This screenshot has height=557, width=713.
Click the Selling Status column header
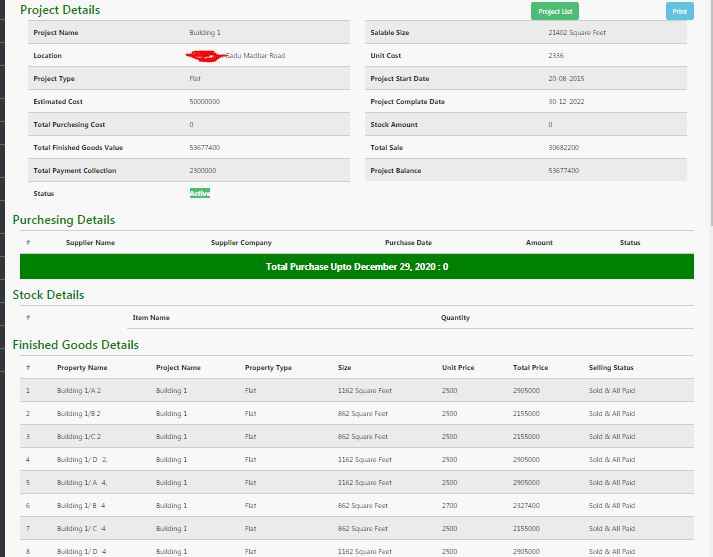coord(611,368)
